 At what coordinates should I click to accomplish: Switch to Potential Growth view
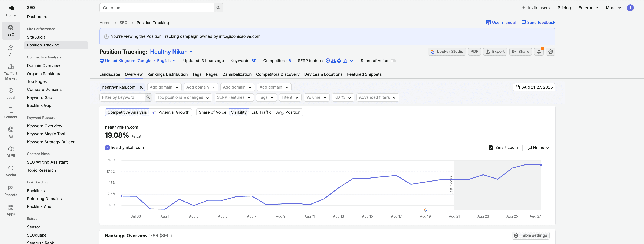[x=171, y=112]
